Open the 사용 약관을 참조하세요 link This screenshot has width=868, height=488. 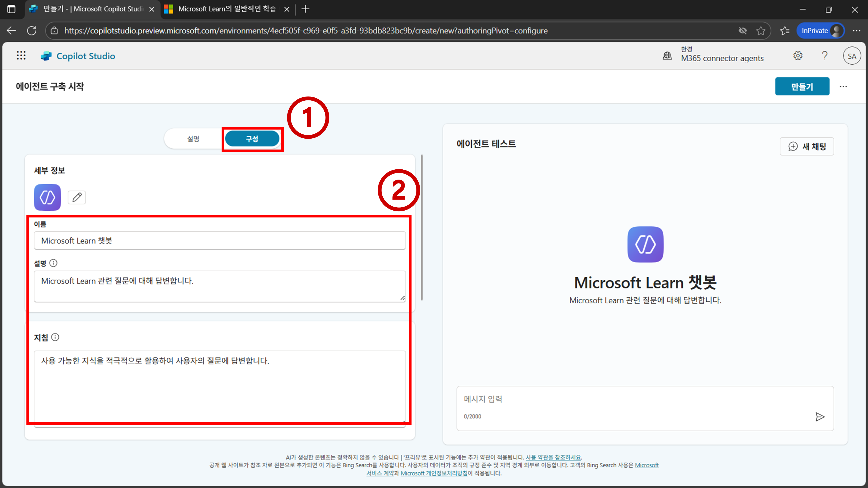coord(553,457)
